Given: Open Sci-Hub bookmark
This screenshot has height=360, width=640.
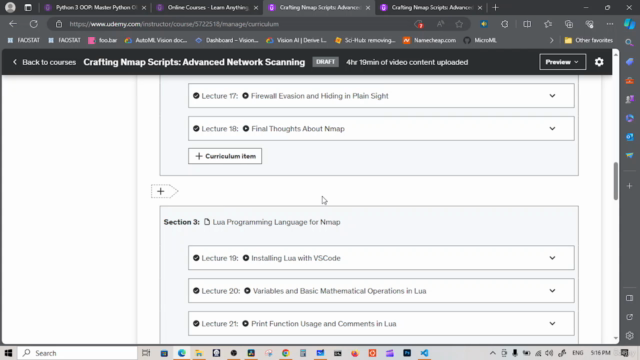Looking at the screenshot, I should pos(365,40).
